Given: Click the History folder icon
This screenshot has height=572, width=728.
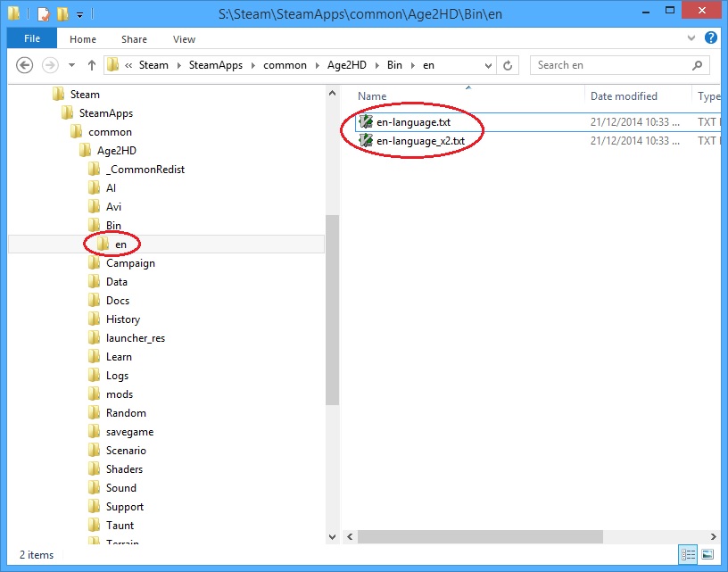Looking at the screenshot, I should pos(94,319).
